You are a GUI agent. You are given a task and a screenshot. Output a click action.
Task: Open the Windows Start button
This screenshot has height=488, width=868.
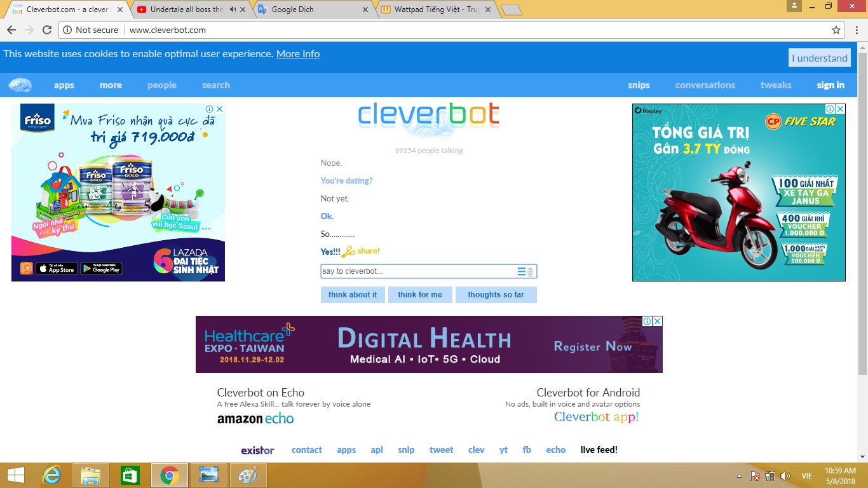coord(16,475)
